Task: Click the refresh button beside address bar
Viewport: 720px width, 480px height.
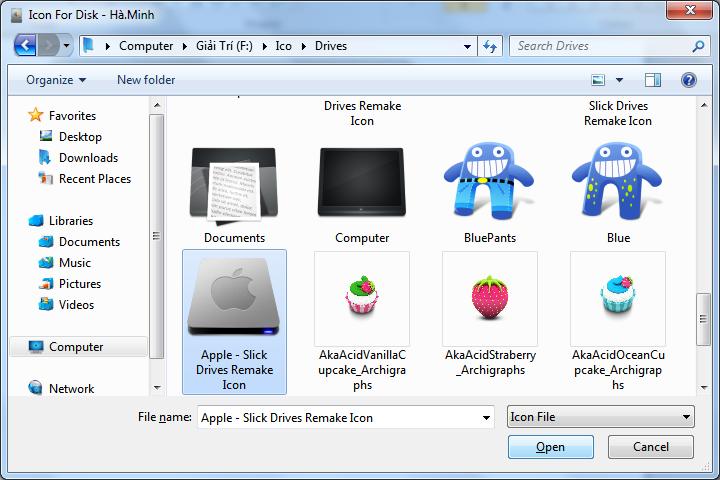Action: (x=490, y=46)
